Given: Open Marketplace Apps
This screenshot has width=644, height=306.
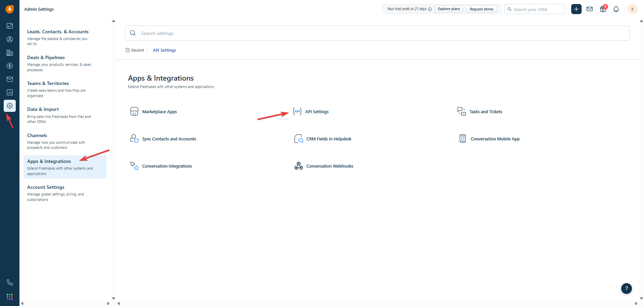Looking at the screenshot, I should [153, 112].
